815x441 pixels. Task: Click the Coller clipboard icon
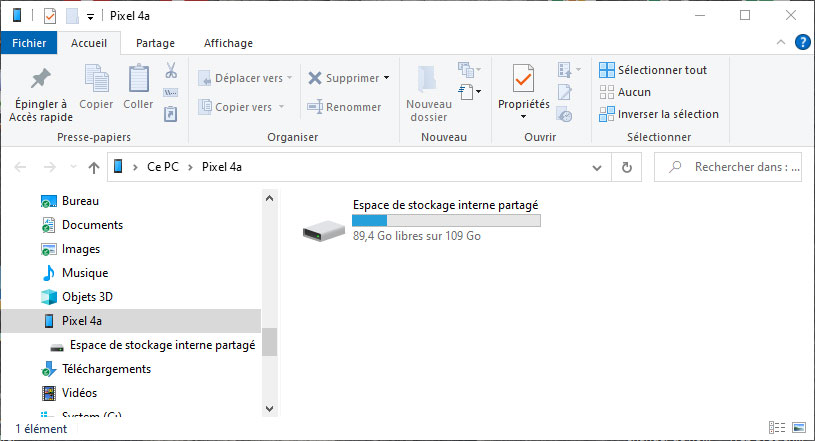click(x=138, y=79)
